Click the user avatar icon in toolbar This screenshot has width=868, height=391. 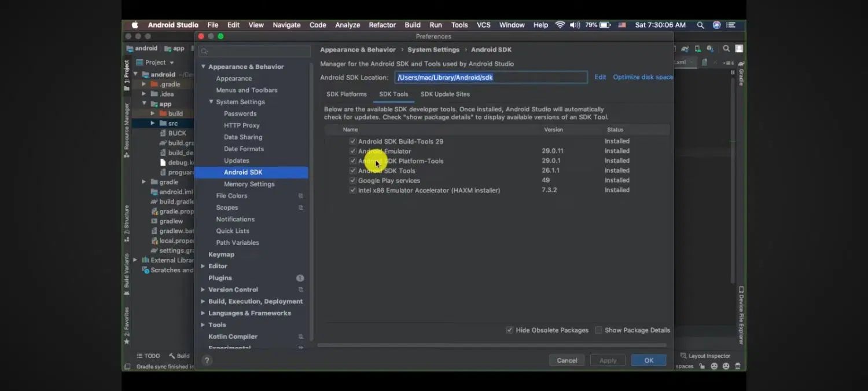pos(739,49)
